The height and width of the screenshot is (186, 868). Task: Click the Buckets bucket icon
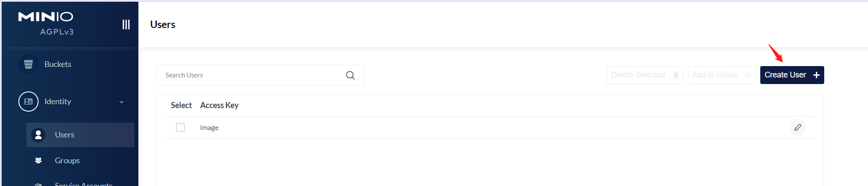(28, 64)
